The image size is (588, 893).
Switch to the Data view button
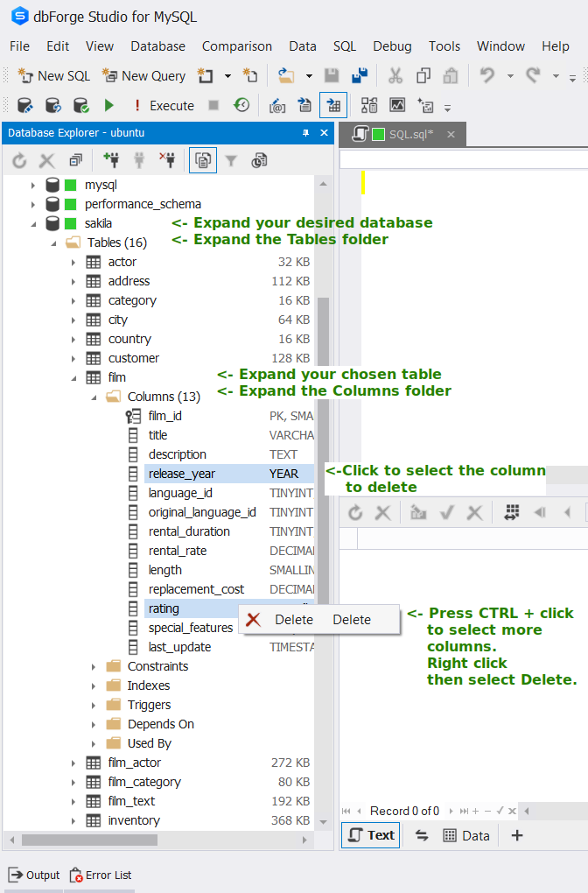466,835
